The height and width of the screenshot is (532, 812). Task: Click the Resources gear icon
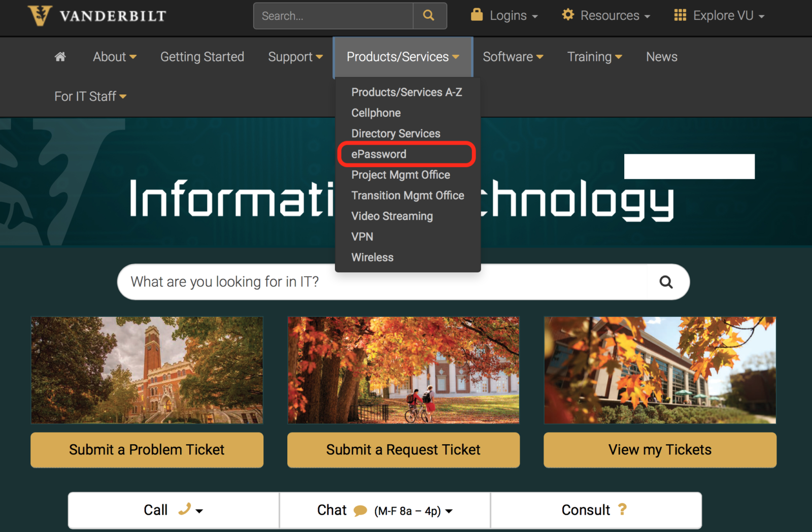tap(568, 15)
